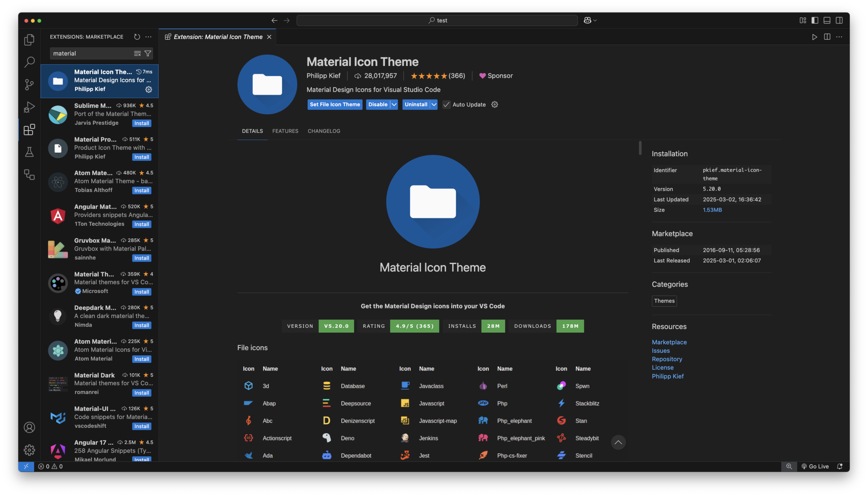
Task: Open the Explorer view in activity bar
Action: (x=29, y=40)
